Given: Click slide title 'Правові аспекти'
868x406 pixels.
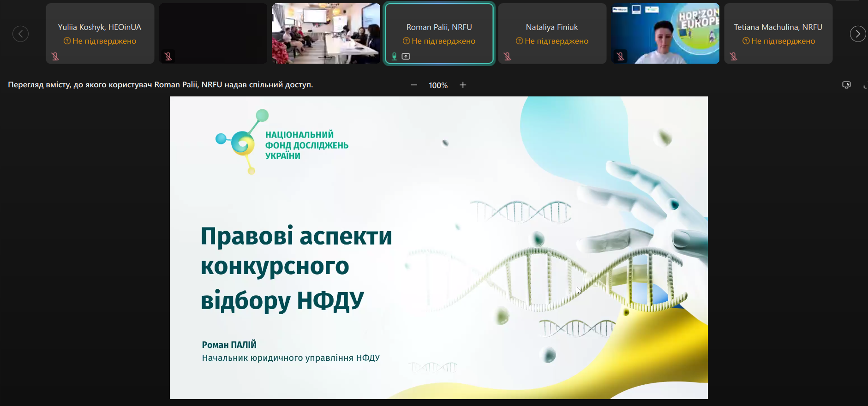Looking at the screenshot, I should coord(296,236).
